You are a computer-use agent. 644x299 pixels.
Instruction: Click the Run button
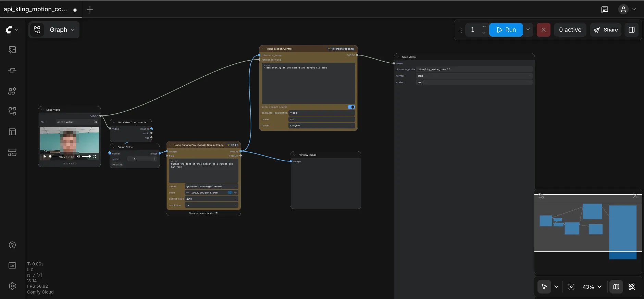point(506,30)
